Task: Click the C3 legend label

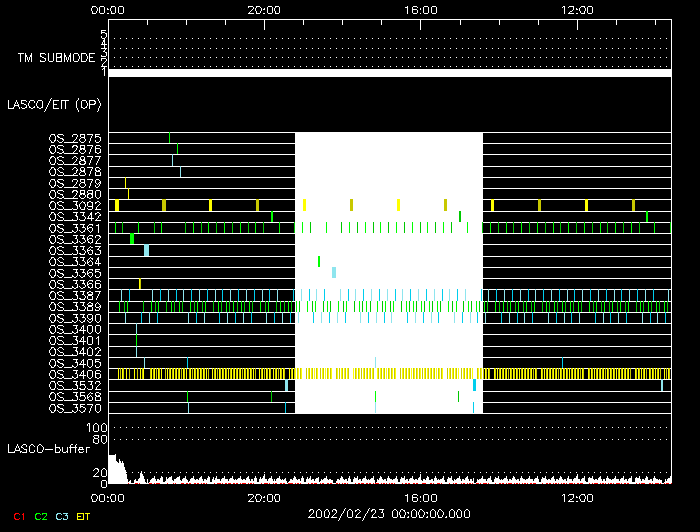Action: [62, 517]
